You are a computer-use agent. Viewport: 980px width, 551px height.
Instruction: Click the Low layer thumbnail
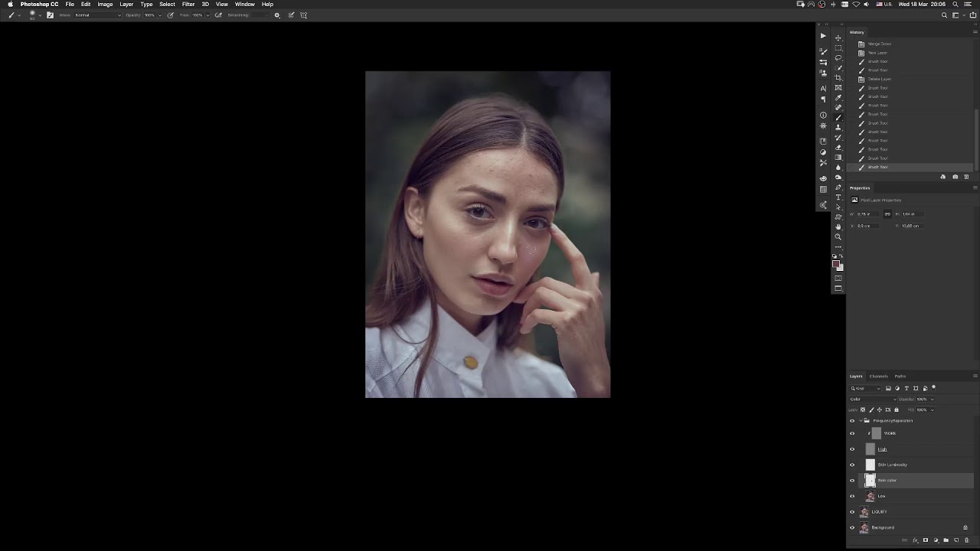[871, 496]
